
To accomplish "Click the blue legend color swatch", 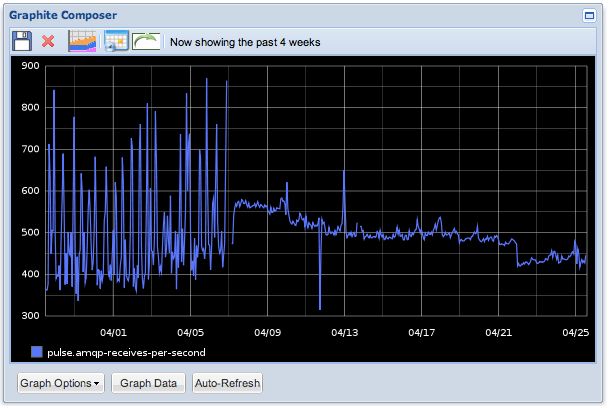I will [x=37, y=352].
